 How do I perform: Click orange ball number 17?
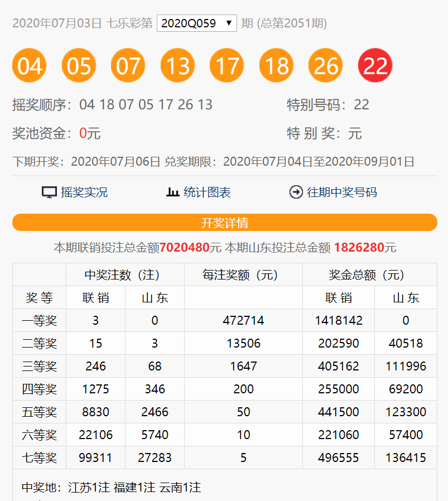[x=227, y=65]
